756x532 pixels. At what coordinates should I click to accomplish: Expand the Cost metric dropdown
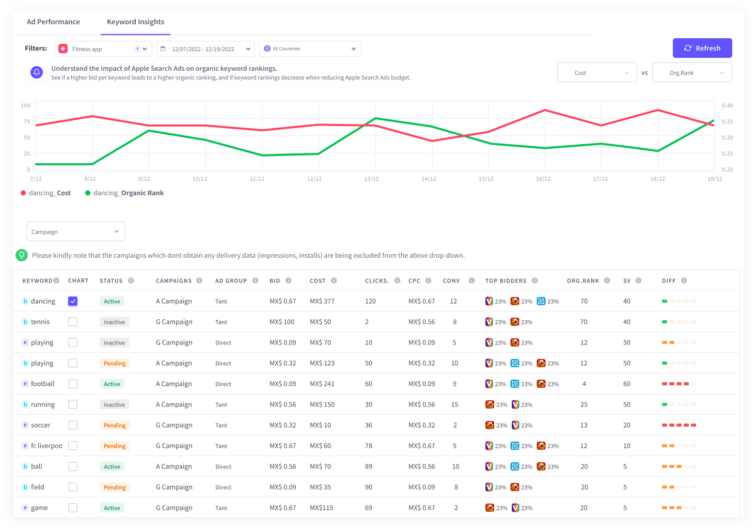click(x=596, y=72)
